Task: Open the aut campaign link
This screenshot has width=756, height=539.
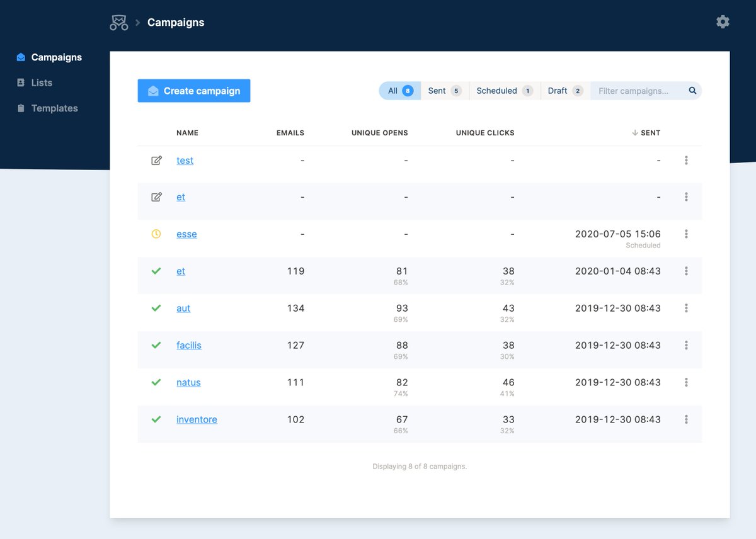Action: pyautogui.click(x=183, y=309)
